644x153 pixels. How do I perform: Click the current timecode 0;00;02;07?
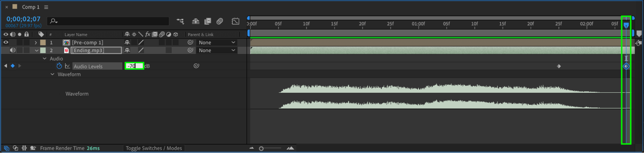[x=23, y=19]
